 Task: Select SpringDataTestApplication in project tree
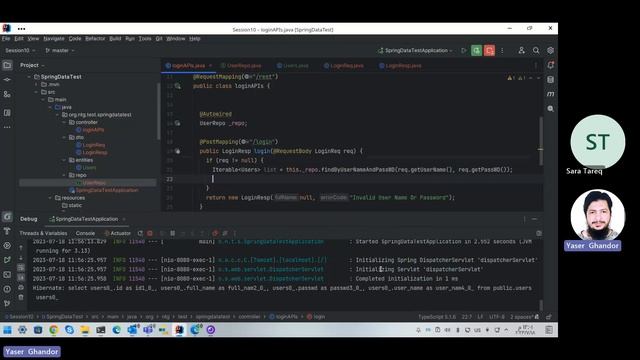104,190
